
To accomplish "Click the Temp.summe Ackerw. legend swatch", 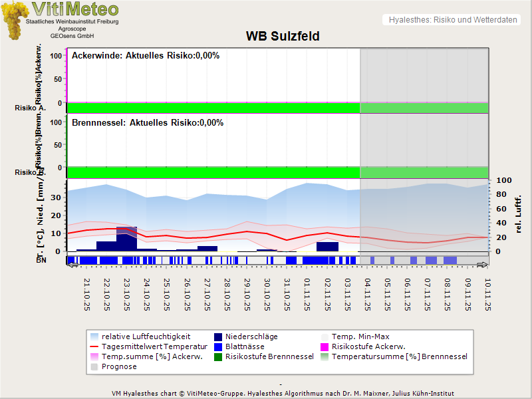I will pos(94,356).
